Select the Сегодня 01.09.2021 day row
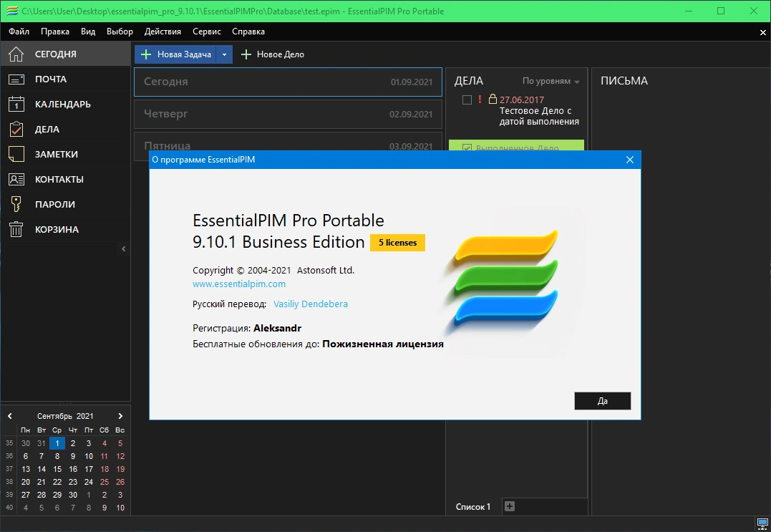Image resolution: width=771 pixels, height=532 pixels. pyautogui.click(x=288, y=82)
